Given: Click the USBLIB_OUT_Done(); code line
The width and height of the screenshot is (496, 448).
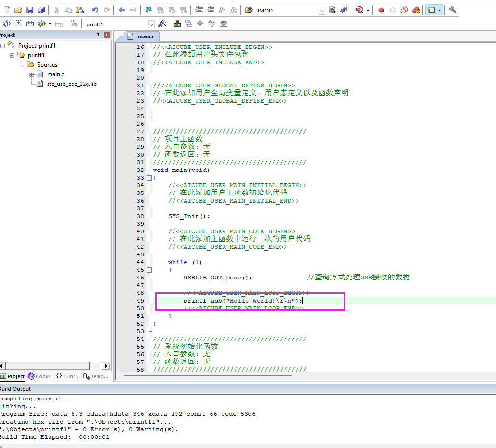Looking at the screenshot, I should pyautogui.click(x=218, y=278).
